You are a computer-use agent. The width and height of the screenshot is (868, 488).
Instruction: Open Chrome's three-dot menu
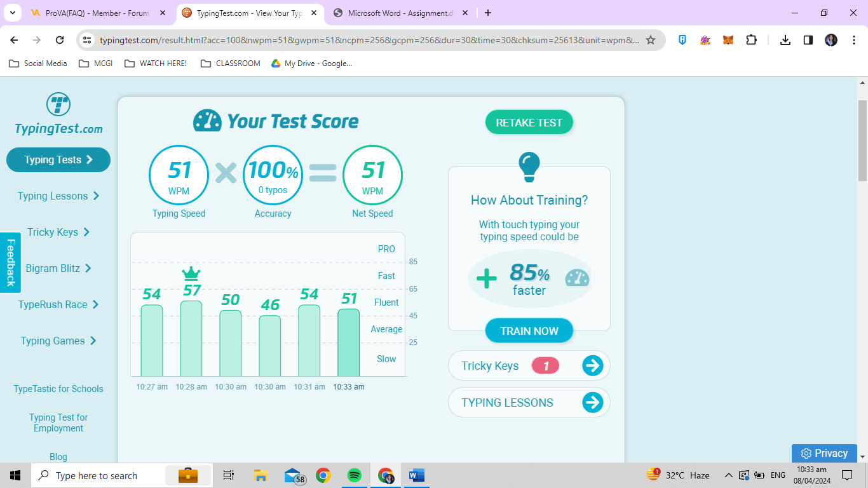(854, 40)
